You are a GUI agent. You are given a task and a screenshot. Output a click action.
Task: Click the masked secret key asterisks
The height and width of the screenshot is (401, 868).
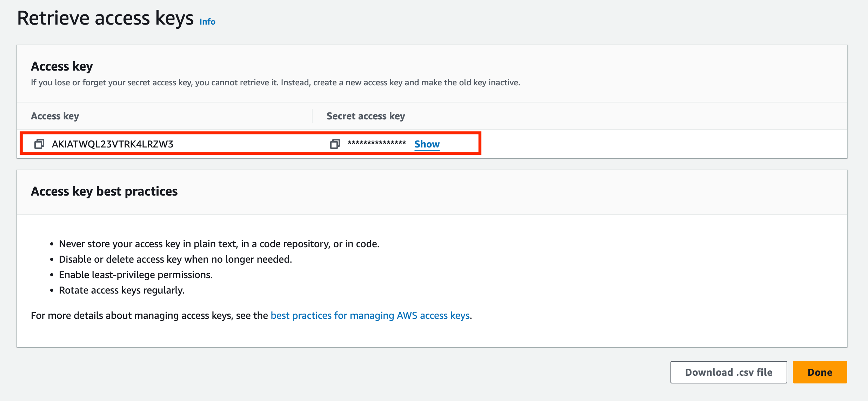(376, 143)
